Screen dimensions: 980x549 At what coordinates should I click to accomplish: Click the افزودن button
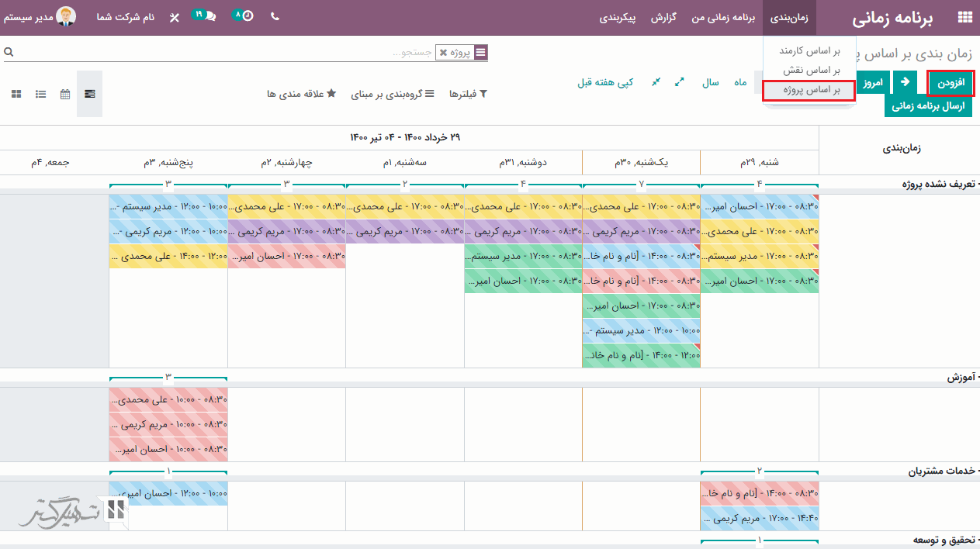point(951,82)
